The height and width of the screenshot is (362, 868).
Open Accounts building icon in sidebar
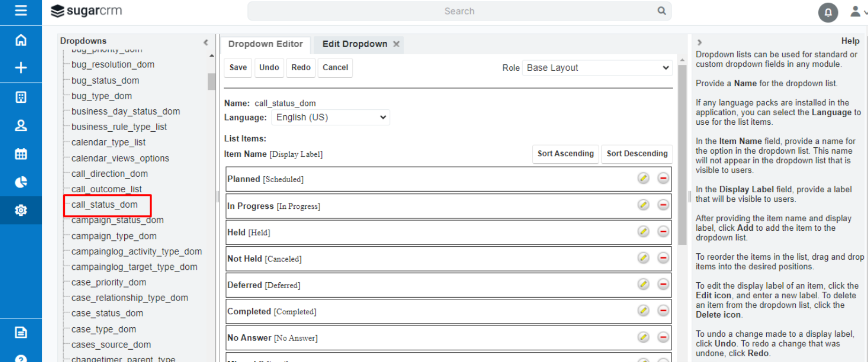[x=21, y=97]
